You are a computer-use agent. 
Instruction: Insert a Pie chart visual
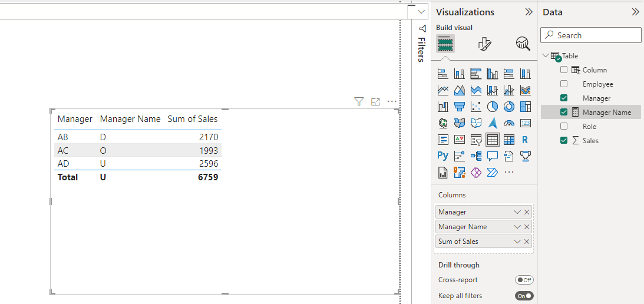493,107
